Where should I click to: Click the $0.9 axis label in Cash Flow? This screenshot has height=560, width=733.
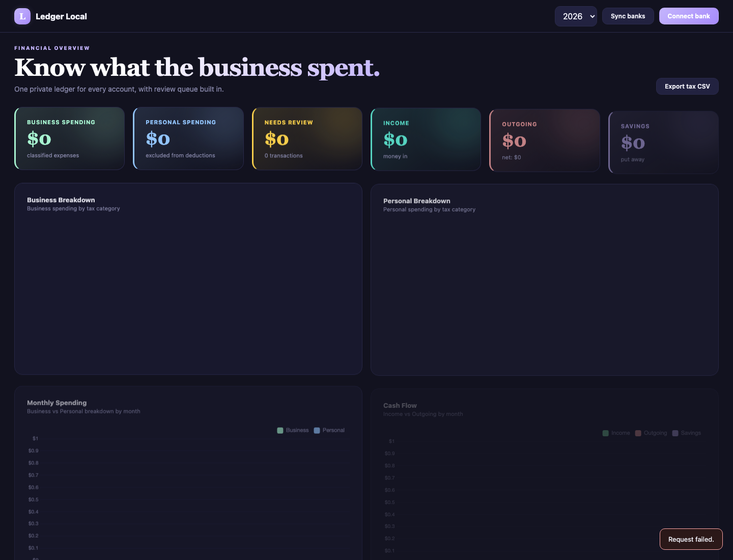point(390,454)
